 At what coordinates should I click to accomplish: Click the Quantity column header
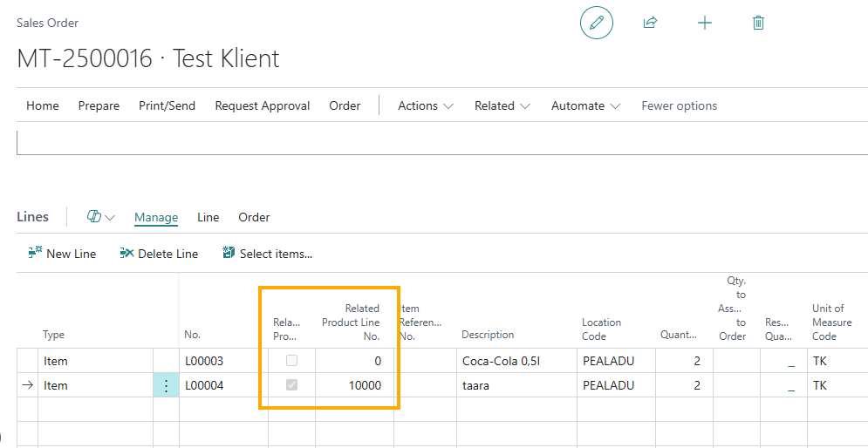tap(678, 335)
